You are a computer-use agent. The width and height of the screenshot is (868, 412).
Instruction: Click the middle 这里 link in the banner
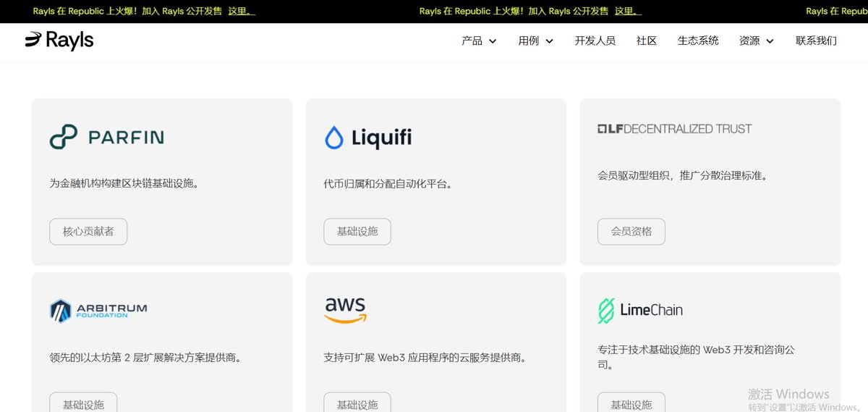[x=628, y=12]
